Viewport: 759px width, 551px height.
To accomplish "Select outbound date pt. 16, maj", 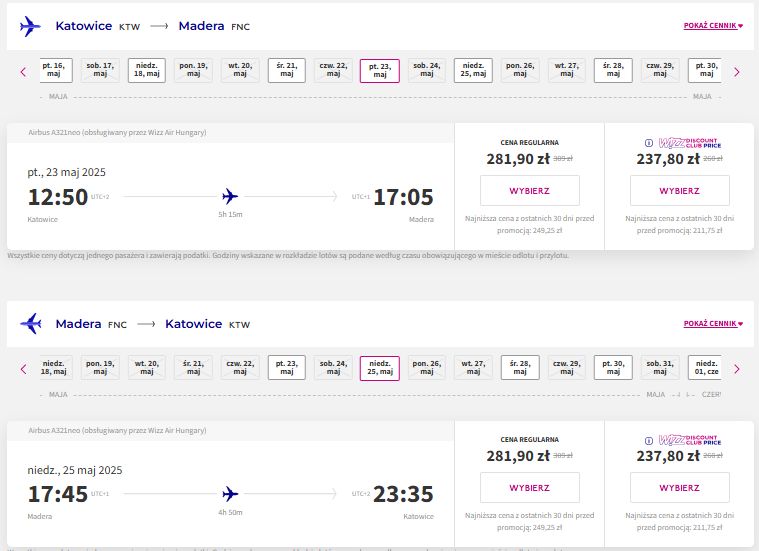I will pos(55,70).
